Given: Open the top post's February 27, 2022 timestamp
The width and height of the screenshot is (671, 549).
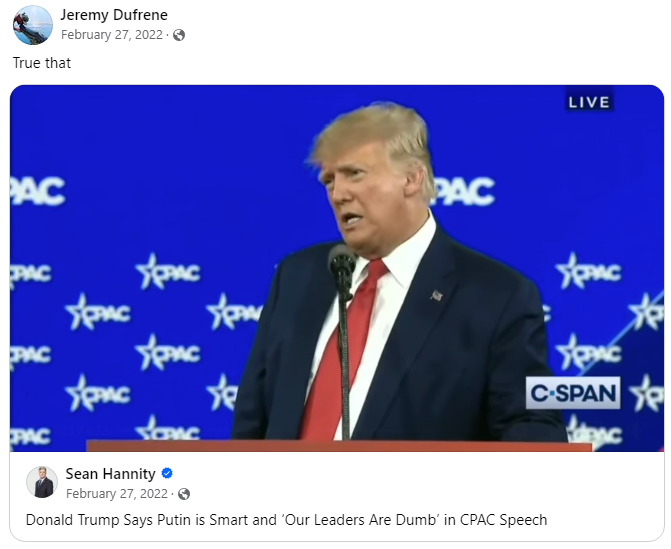Looking at the screenshot, I should 112,35.
